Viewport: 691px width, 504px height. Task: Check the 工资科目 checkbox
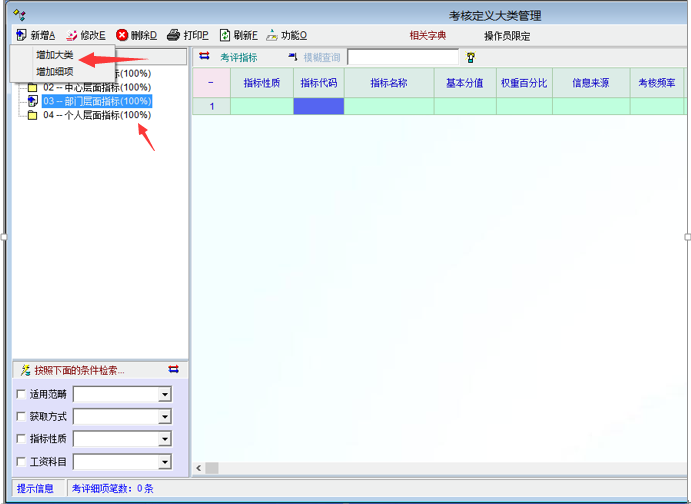[x=22, y=462]
